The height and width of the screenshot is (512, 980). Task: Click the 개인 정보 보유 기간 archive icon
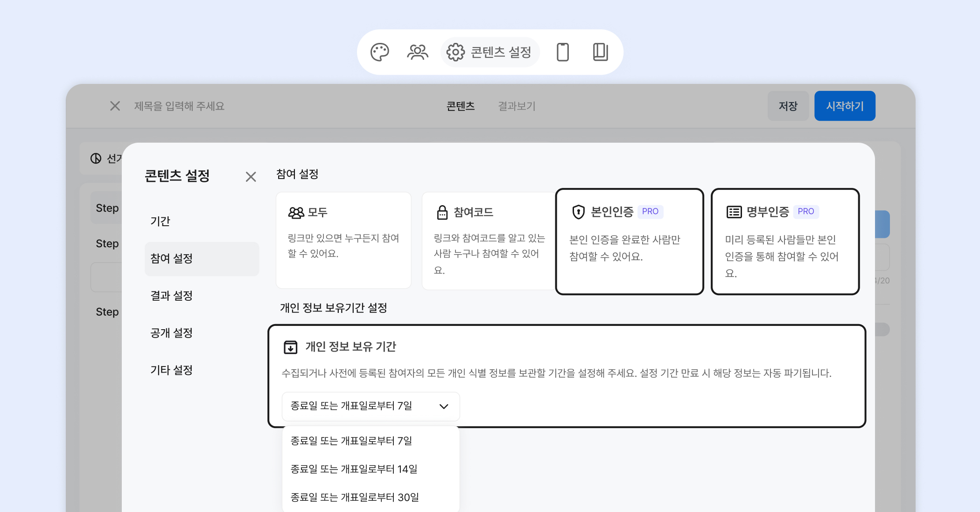click(290, 347)
